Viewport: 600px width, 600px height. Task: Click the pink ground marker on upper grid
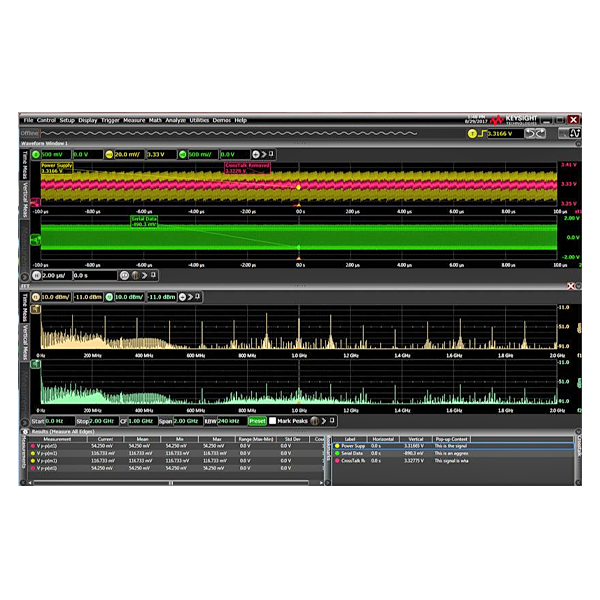[x=35, y=202]
